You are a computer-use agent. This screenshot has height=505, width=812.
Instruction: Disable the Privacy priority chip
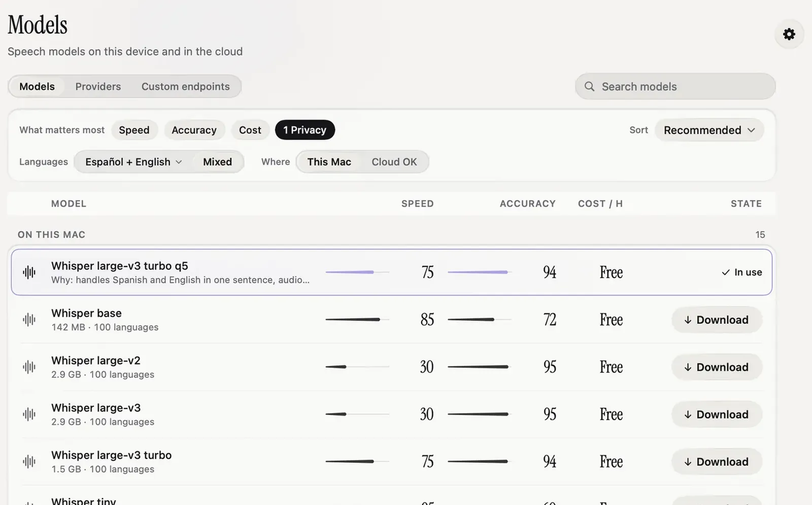pyautogui.click(x=305, y=130)
